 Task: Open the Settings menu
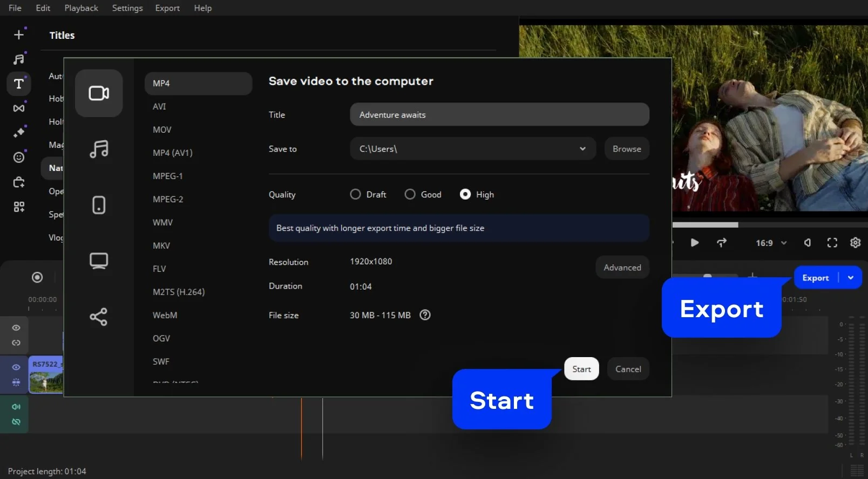tap(127, 8)
